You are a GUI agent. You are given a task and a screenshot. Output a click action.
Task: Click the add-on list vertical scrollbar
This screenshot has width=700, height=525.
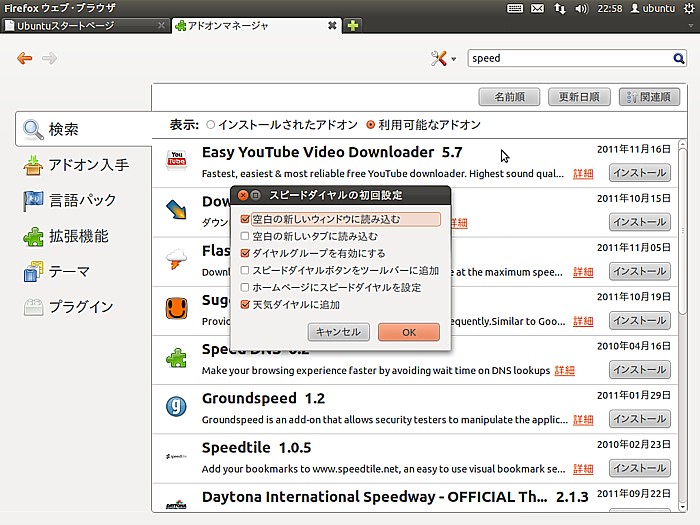[x=682, y=232]
